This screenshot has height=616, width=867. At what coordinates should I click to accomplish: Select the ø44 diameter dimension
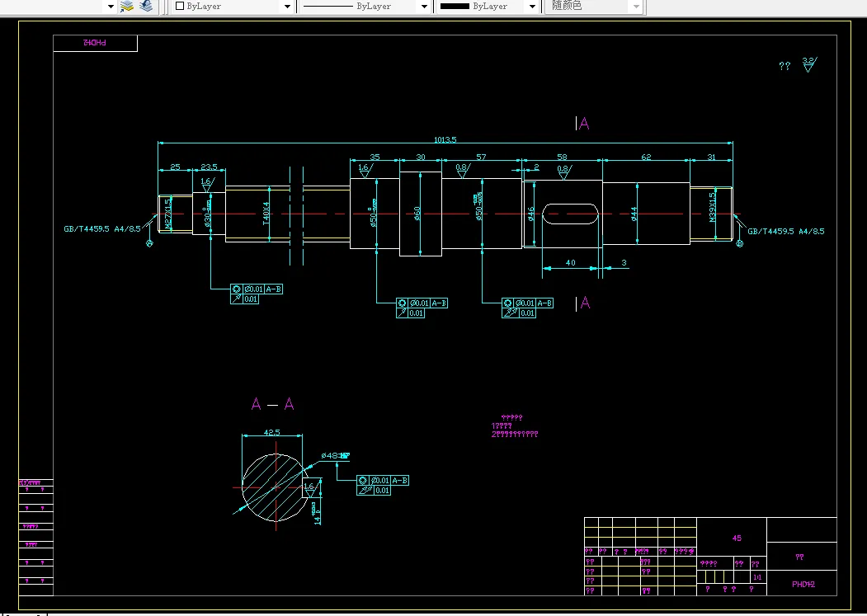click(634, 214)
